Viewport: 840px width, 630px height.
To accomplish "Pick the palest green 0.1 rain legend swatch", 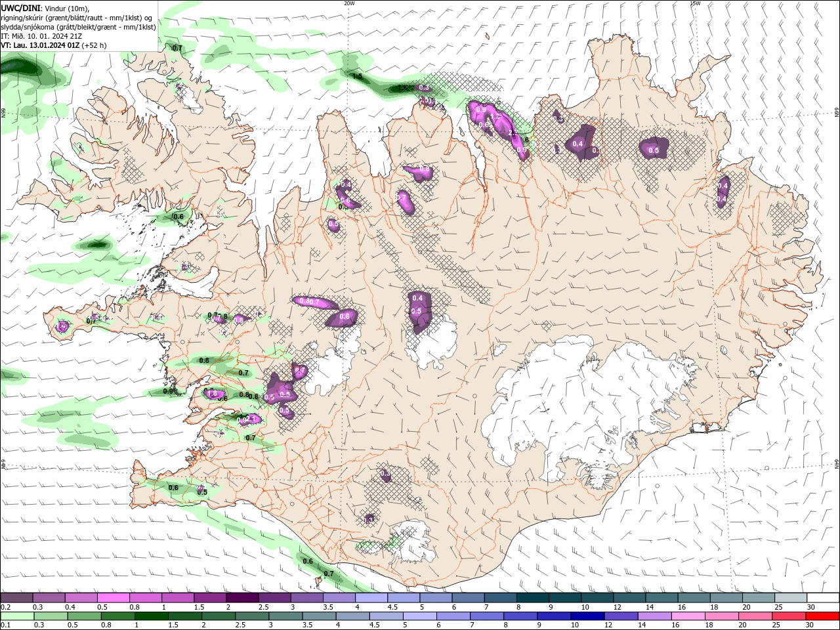I will pos(17,616).
